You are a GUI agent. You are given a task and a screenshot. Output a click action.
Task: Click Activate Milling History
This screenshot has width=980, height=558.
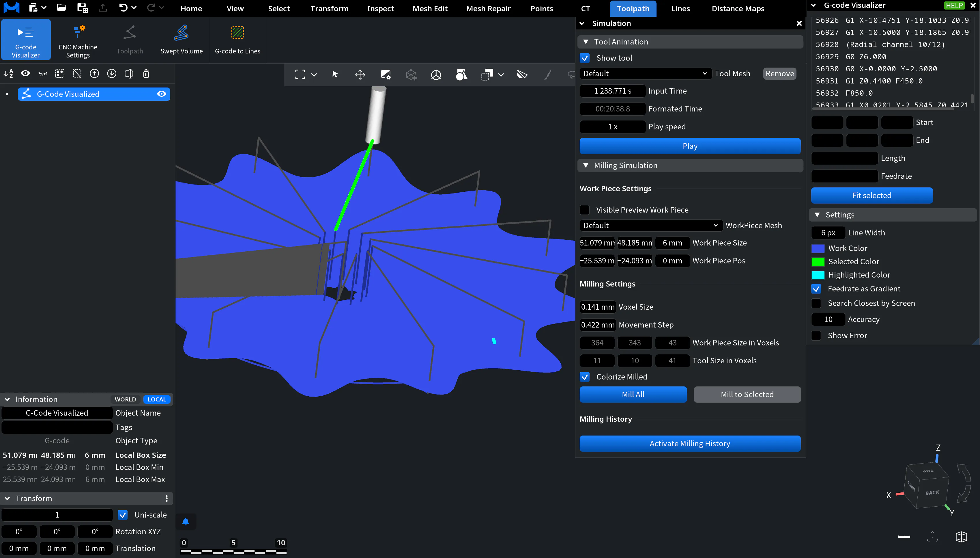point(690,443)
